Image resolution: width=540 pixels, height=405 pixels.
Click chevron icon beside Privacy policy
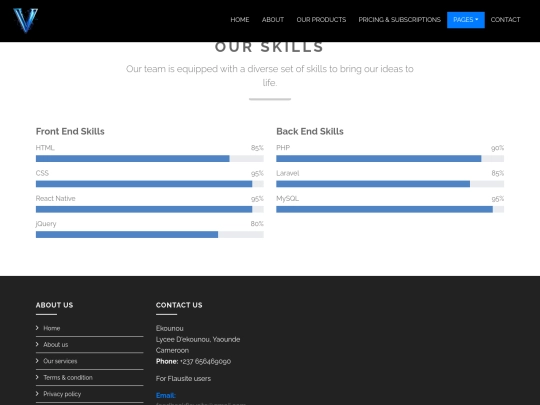tap(37, 393)
